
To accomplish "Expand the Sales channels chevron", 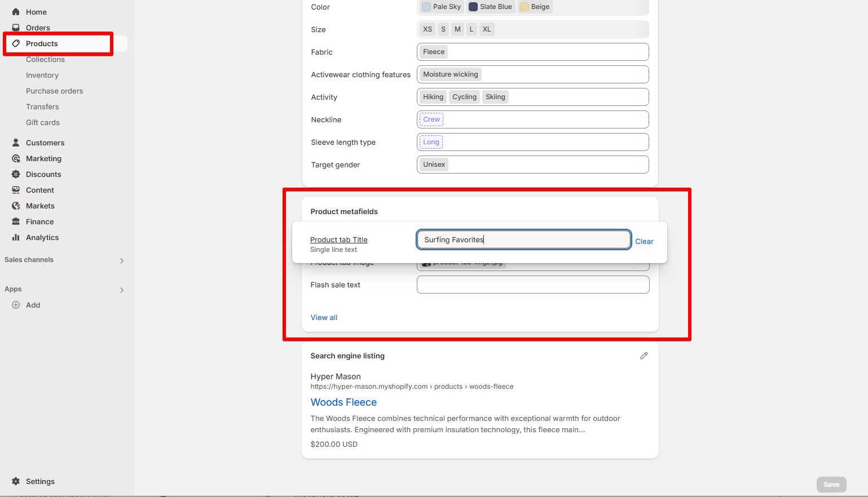I will (x=122, y=260).
